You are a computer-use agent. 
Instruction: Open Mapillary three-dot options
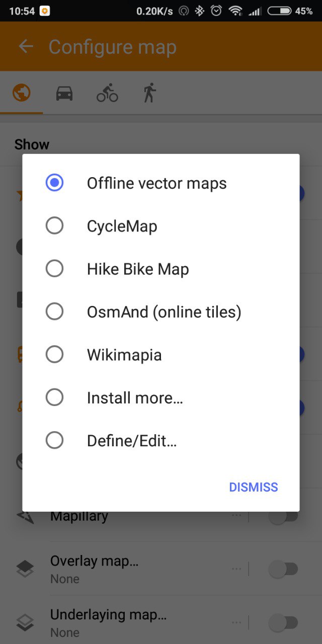point(236,515)
